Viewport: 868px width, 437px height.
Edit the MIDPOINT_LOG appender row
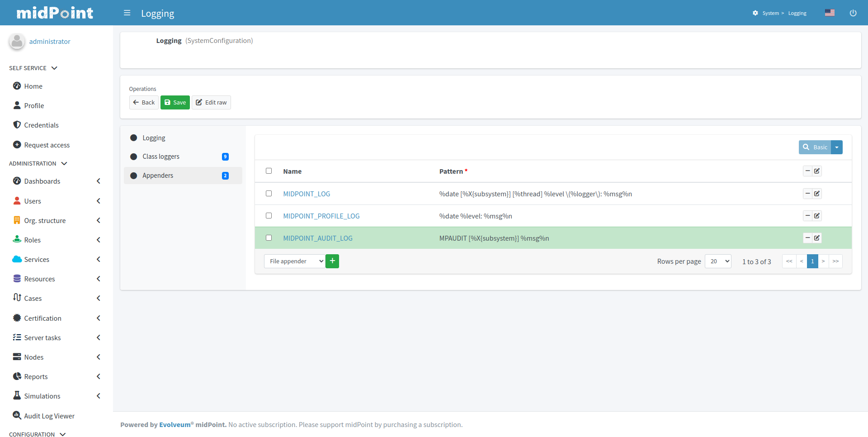click(x=817, y=194)
